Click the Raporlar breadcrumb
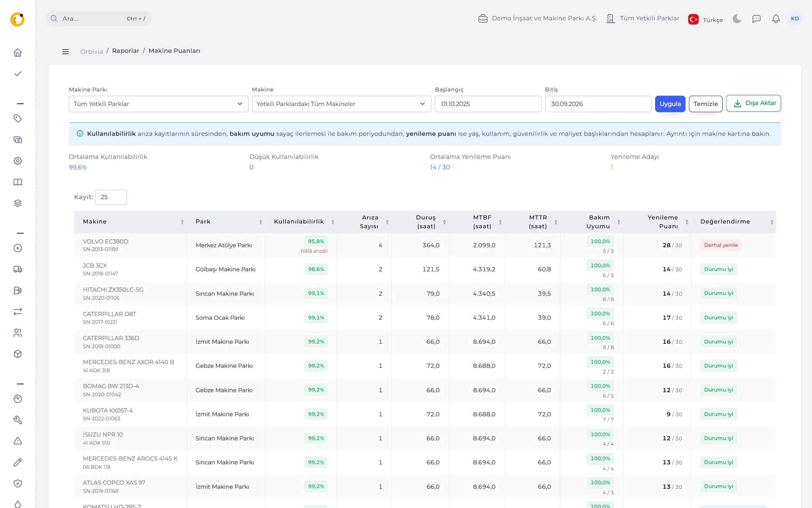Image resolution: width=812 pixels, height=508 pixels. [126, 51]
